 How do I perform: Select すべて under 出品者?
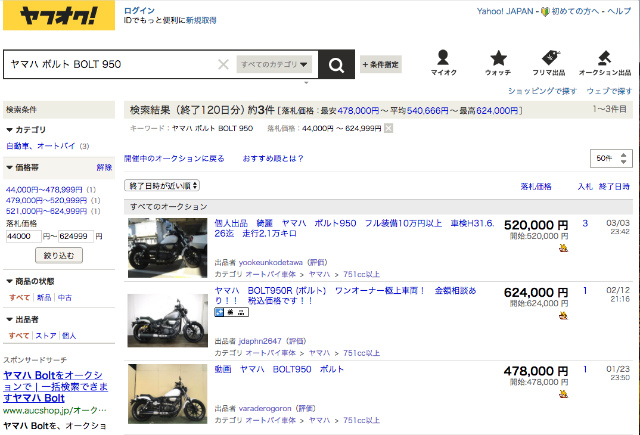point(19,335)
